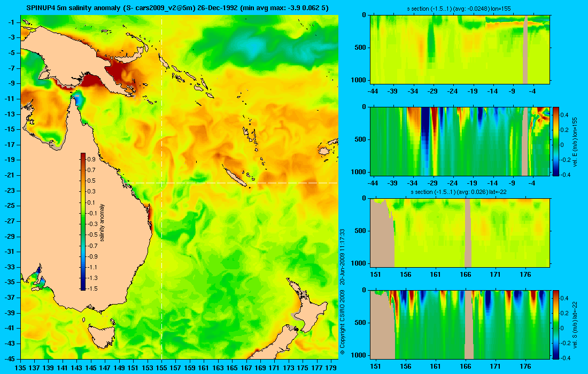Viewport: 588px width, 374px height.
Task: Click the vel. S (m/s) color bar
Action: (556, 324)
